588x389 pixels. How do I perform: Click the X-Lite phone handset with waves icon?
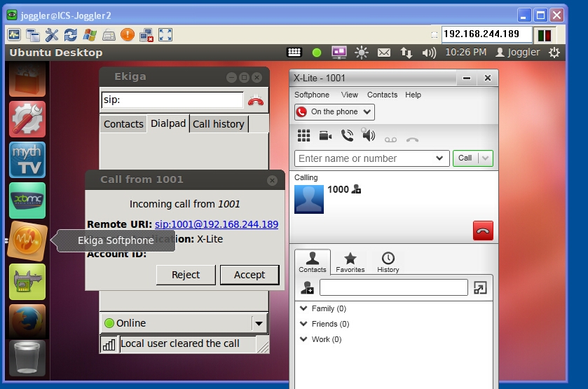347,135
